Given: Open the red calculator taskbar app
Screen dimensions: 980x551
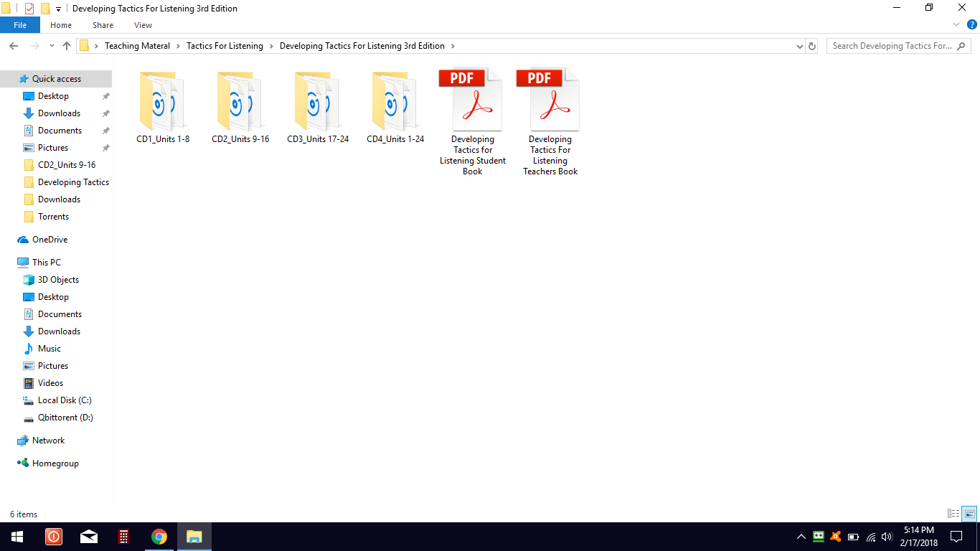Looking at the screenshot, I should pyautogui.click(x=124, y=537).
